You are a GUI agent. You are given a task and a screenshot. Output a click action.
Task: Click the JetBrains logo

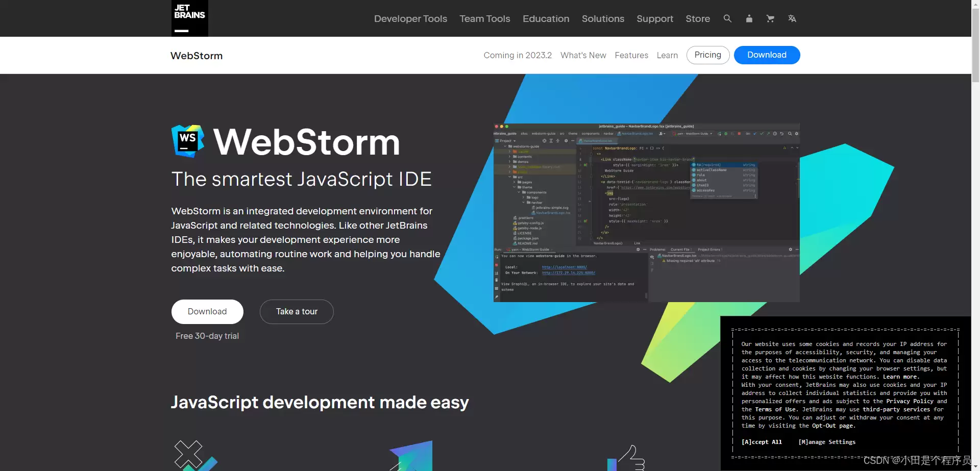[189, 18]
